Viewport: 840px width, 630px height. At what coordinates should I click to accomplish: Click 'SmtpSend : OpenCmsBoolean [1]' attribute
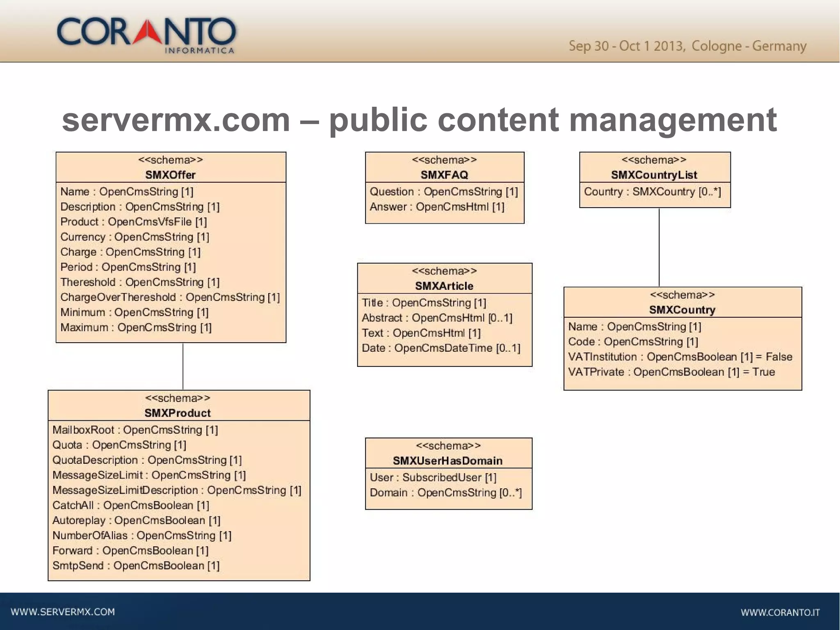coord(136,566)
